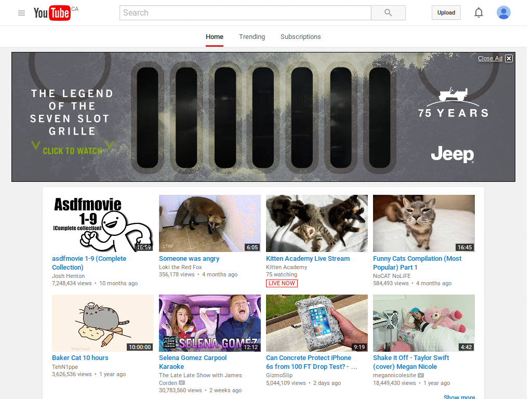Open the red fox video thumbnail

point(210,223)
